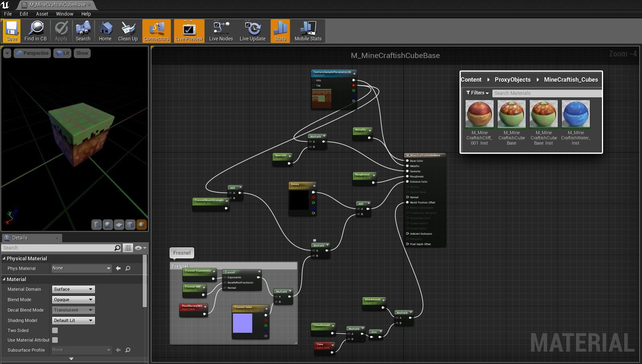Screen dimensions: 642x364
Task: Open the viewport options dropdown arrow
Action: 7,53
